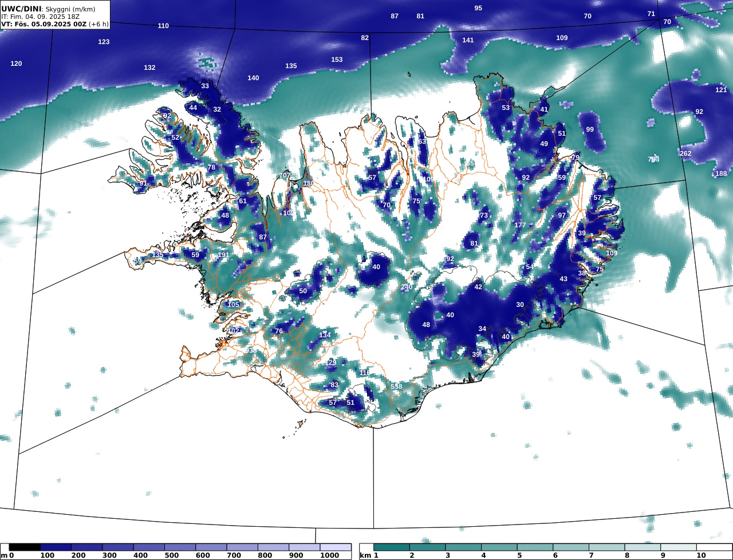Click visibility value 121 near the right edge

721,90
